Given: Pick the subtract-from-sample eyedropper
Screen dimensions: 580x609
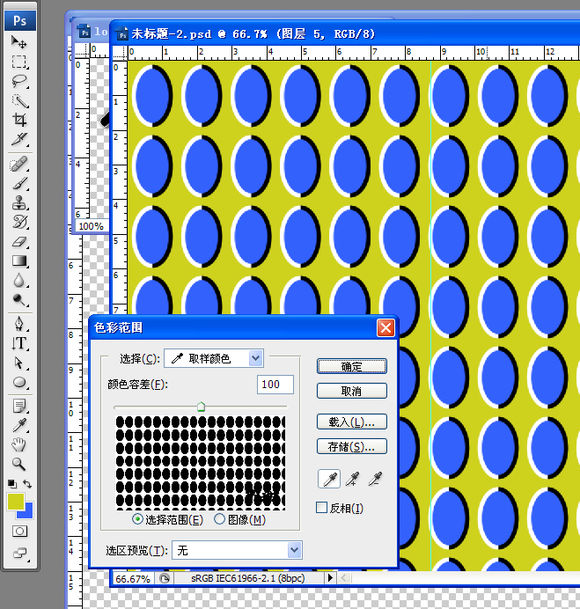Looking at the screenshot, I should pos(375,479).
